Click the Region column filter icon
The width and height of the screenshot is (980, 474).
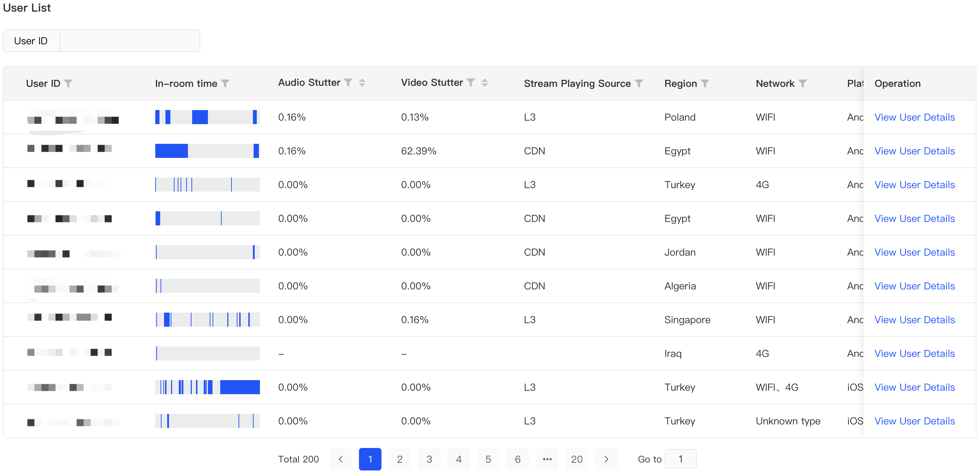coord(705,83)
